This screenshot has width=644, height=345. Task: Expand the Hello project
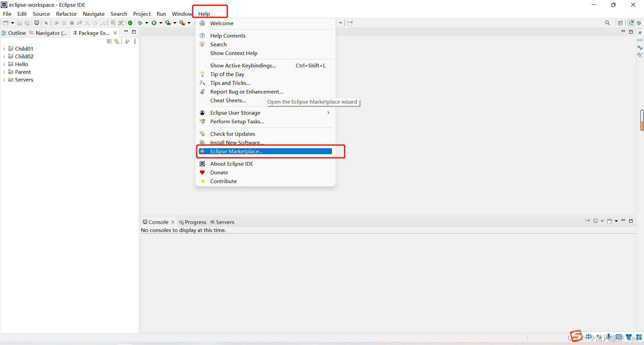click(x=4, y=64)
